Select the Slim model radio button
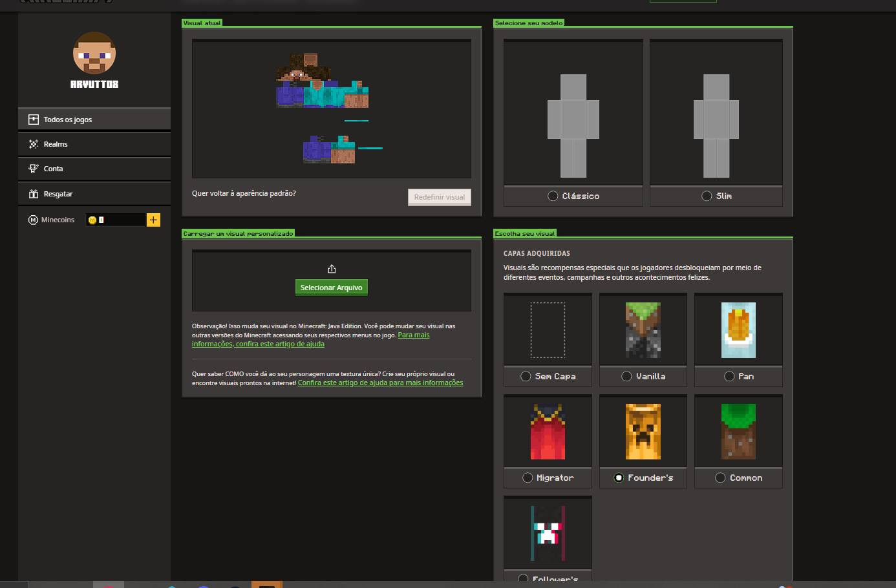896x588 pixels. click(707, 196)
